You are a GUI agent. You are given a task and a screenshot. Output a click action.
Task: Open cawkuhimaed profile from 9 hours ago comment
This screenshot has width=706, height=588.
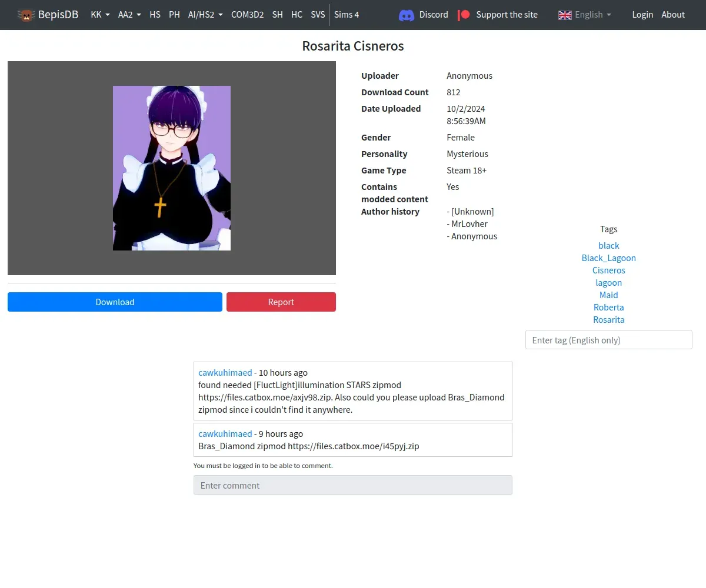click(x=225, y=434)
